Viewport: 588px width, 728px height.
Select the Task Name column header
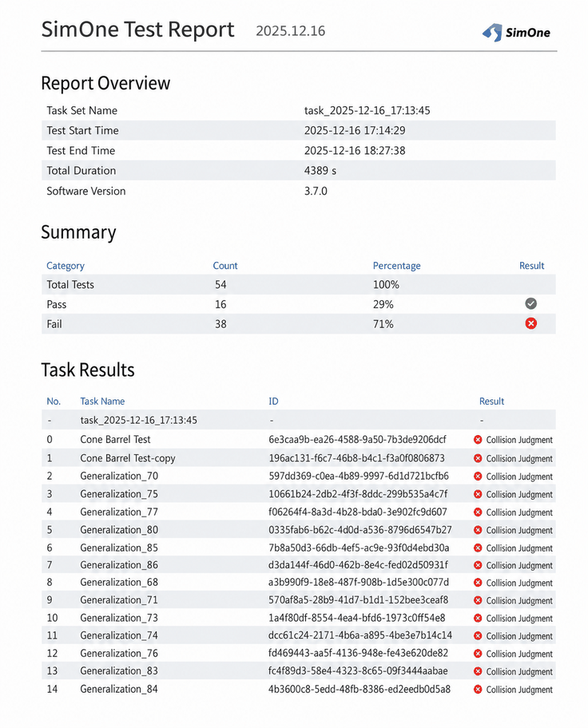tap(102, 402)
